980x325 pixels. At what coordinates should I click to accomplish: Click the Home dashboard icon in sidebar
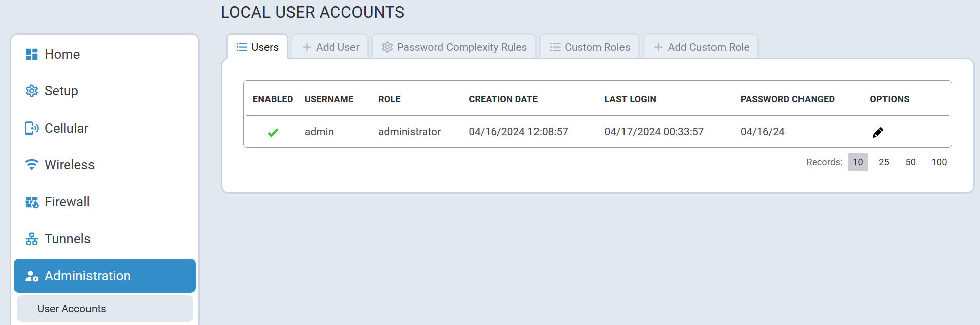[32, 54]
